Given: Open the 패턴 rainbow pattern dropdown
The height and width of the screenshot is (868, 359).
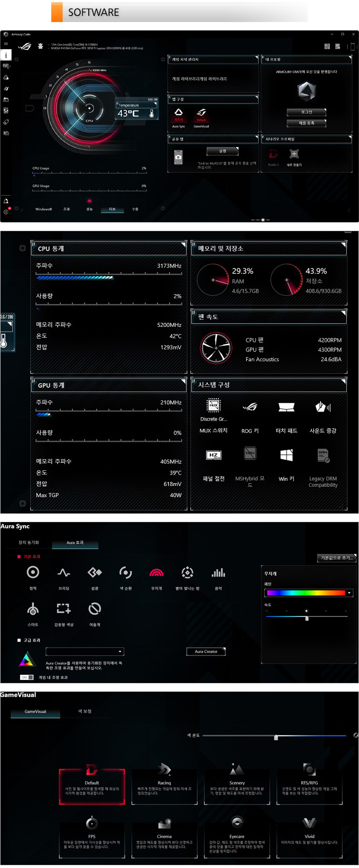Looking at the screenshot, I should pyautogui.click(x=309, y=593).
